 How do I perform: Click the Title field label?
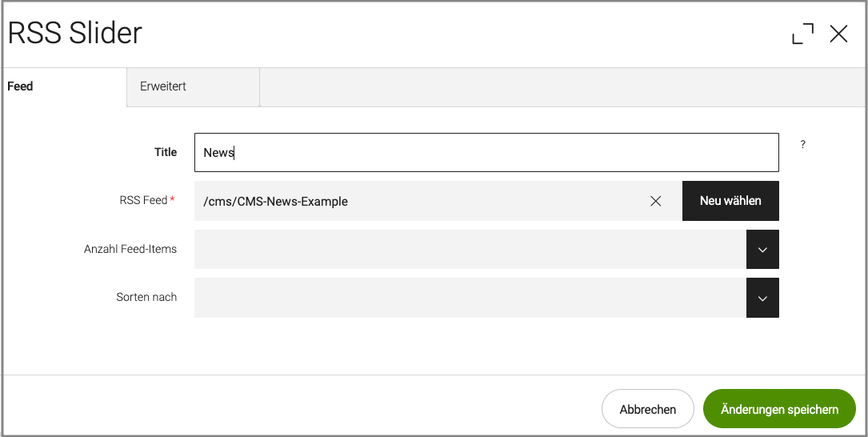(x=166, y=152)
